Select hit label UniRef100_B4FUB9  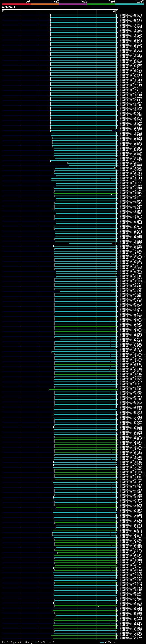tap(131, 113)
